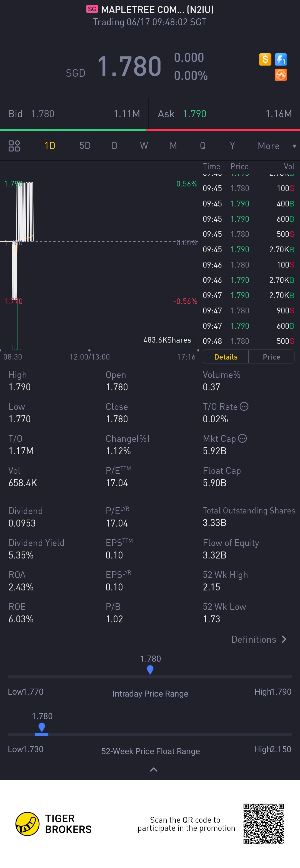Screen dimensions: 300x868
Task: Select the 1D chart period
Action: [x=50, y=146]
